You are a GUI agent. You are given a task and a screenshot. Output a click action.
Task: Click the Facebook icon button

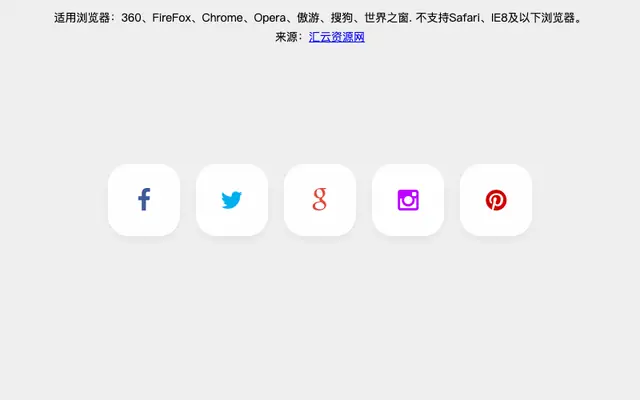pos(144,200)
